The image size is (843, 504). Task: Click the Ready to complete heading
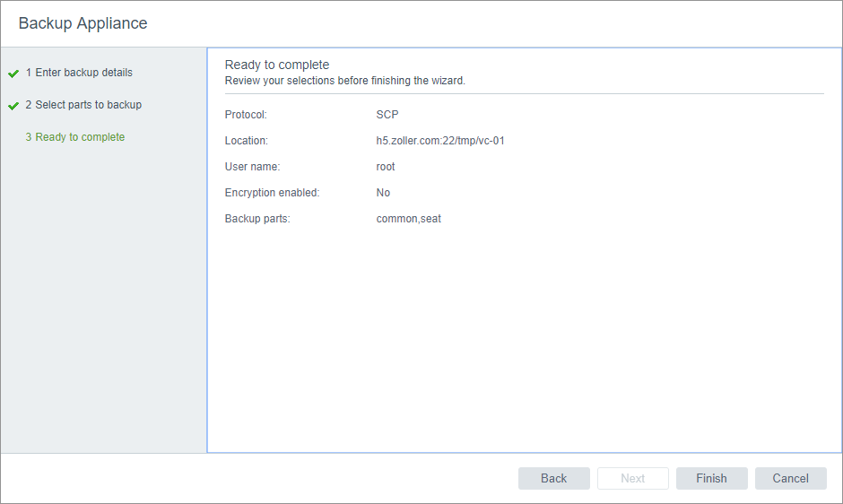277,65
